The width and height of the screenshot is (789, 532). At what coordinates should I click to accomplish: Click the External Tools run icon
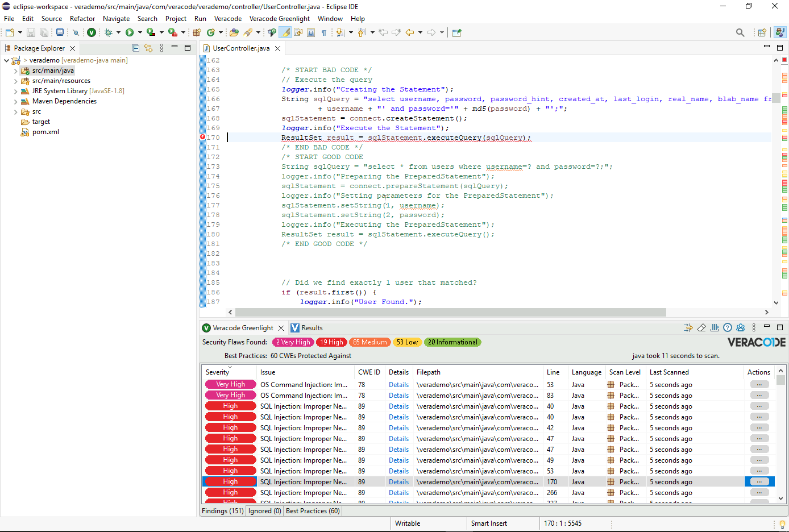[x=172, y=32]
